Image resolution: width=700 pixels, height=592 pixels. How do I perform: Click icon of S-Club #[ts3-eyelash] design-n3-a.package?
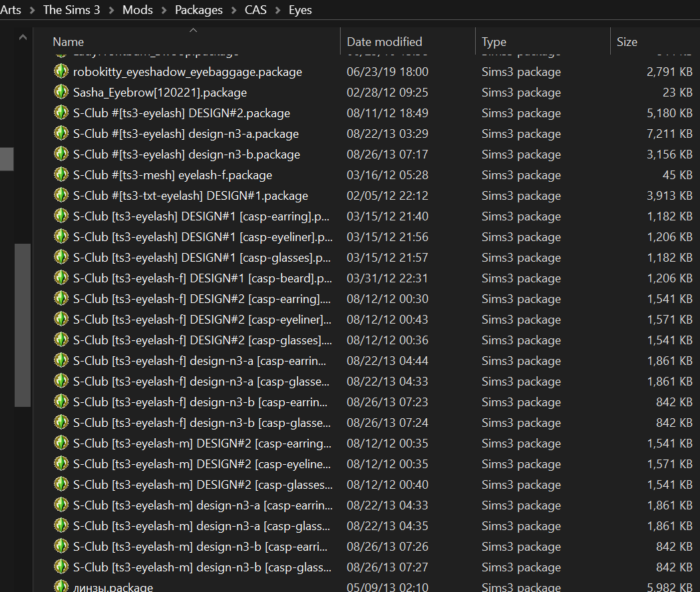61,133
